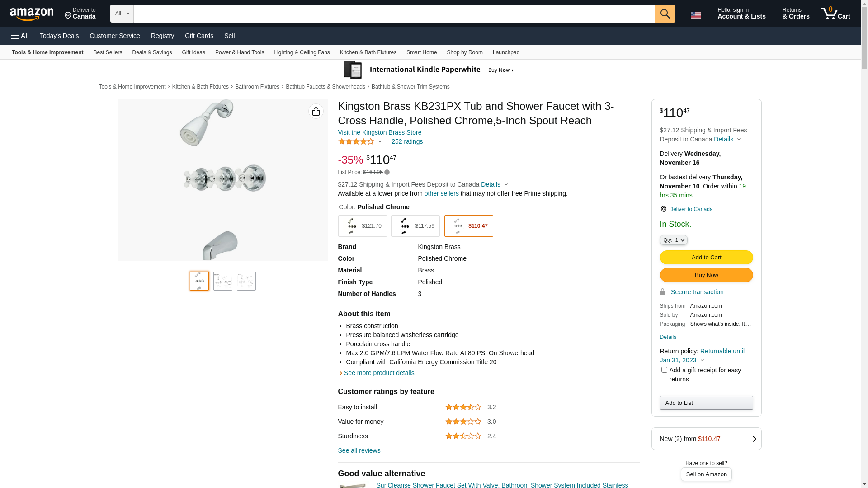Click the Amazon logo

pyautogui.click(x=32, y=14)
